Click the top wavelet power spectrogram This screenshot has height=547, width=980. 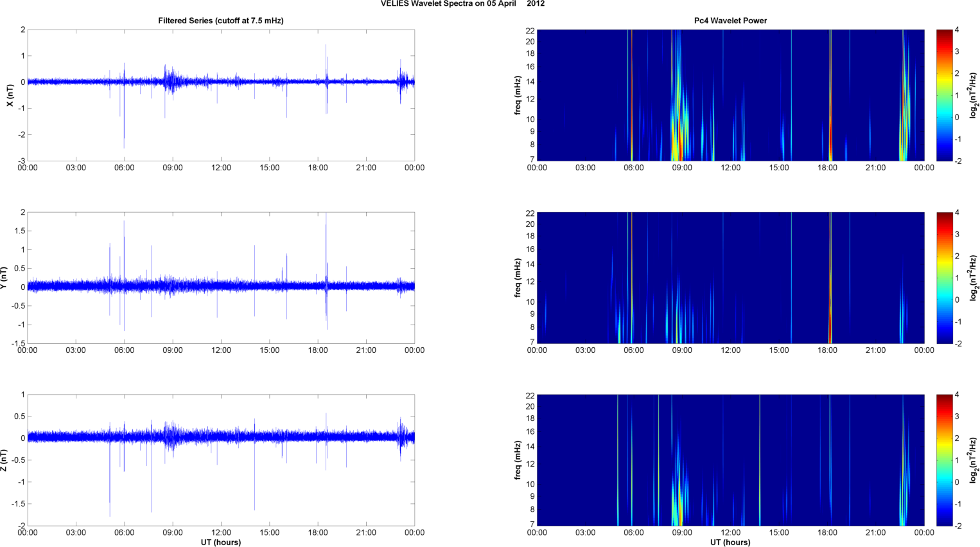click(x=730, y=95)
